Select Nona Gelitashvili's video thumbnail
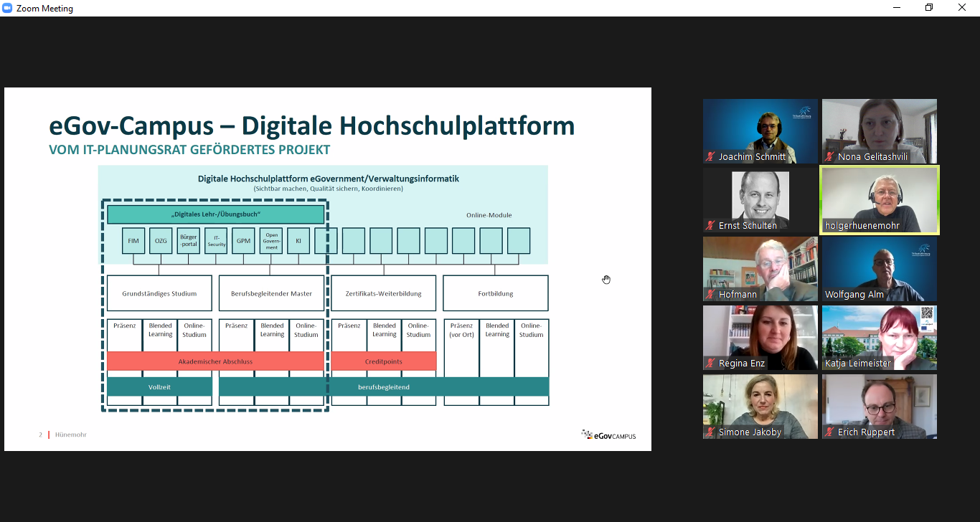The image size is (980, 522). (880, 131)
